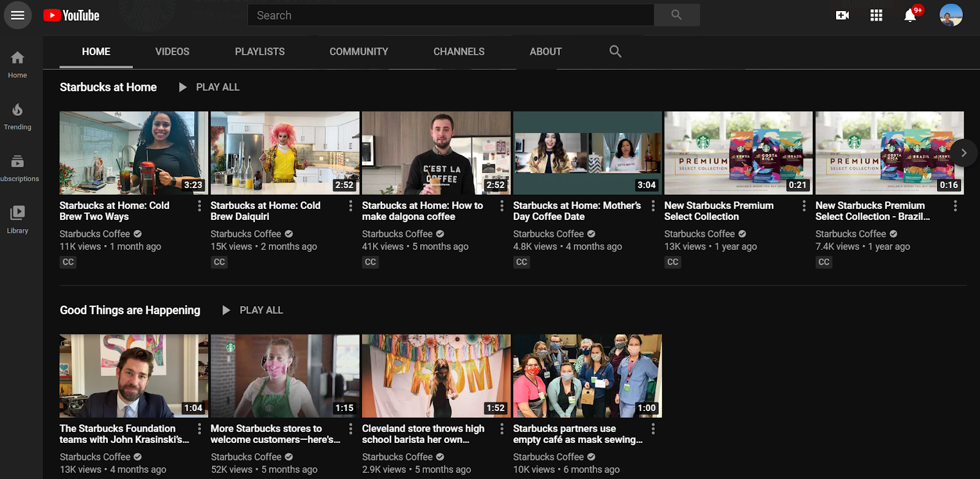Open the Cold Brew Daiquiri thumbnail

click(x=285, y=153)
